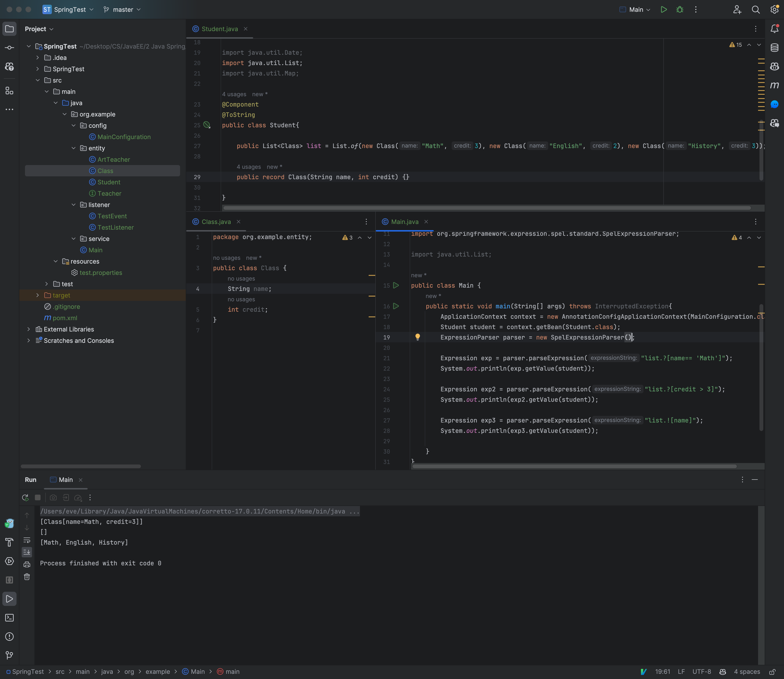Rerun Main in Run panel
This screenshot has height=679, width=784.
[x=25, y=497]
